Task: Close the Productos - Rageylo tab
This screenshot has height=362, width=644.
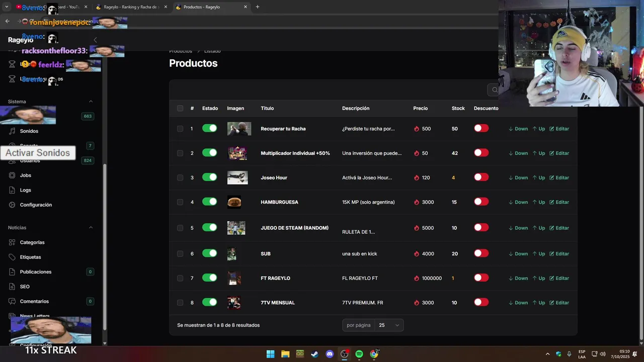Action: (x=246, y=7)
